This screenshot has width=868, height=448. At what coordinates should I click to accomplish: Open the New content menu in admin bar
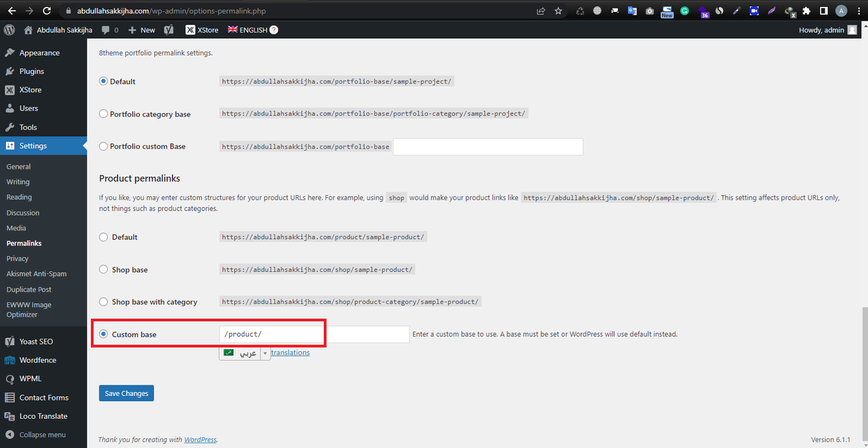point(141,30)
